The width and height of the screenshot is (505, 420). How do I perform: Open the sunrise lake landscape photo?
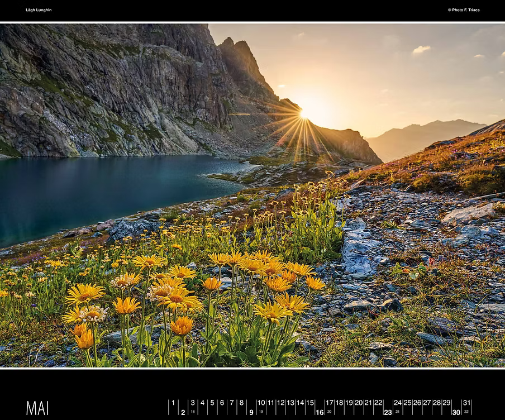252,195
